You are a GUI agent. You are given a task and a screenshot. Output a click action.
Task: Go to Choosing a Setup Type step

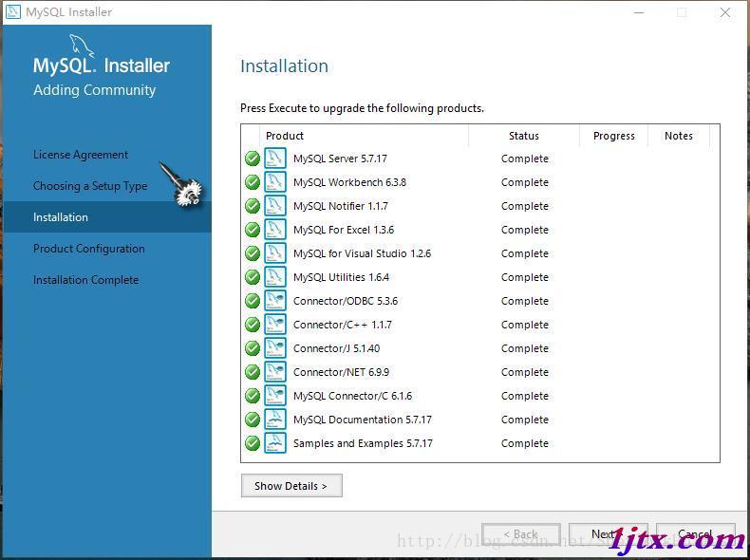click(x=90, y=186)
